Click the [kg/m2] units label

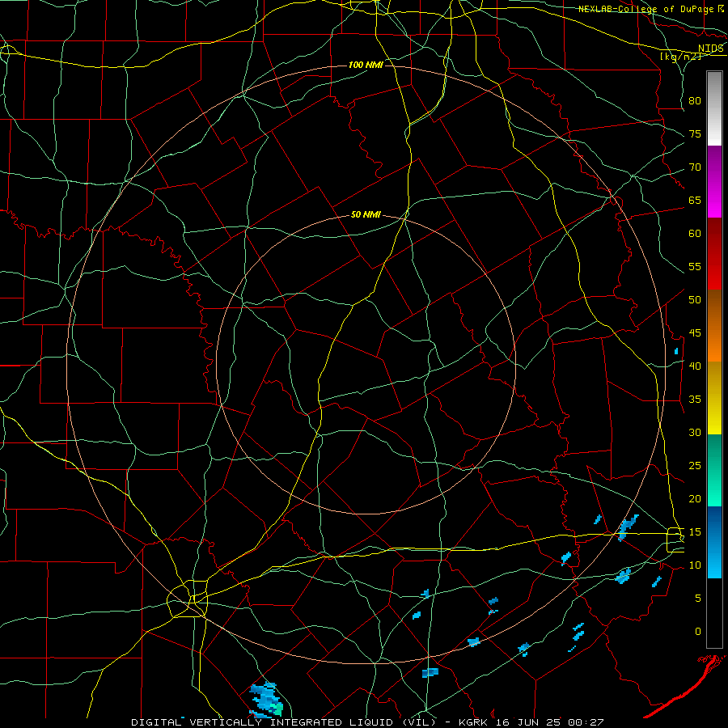(x=680, y=57)
